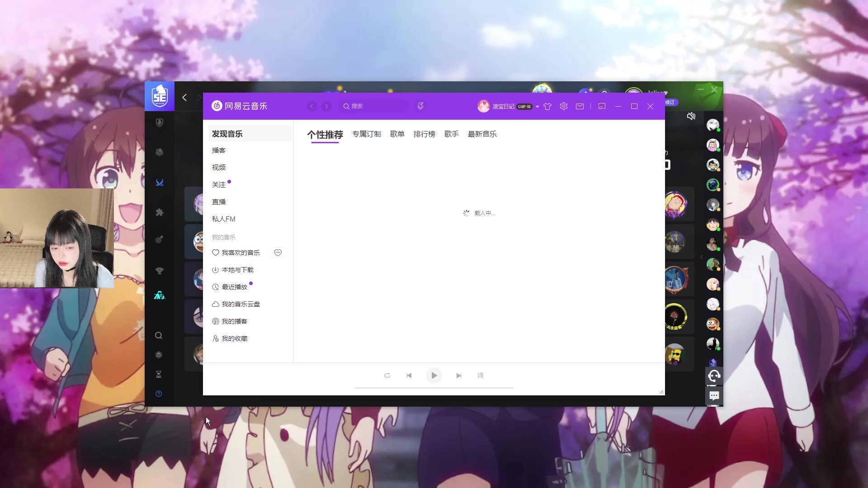Screen dimensions: 868x488
Task: Open the help question mark in 5E sidebar
Action: (159, 394)
